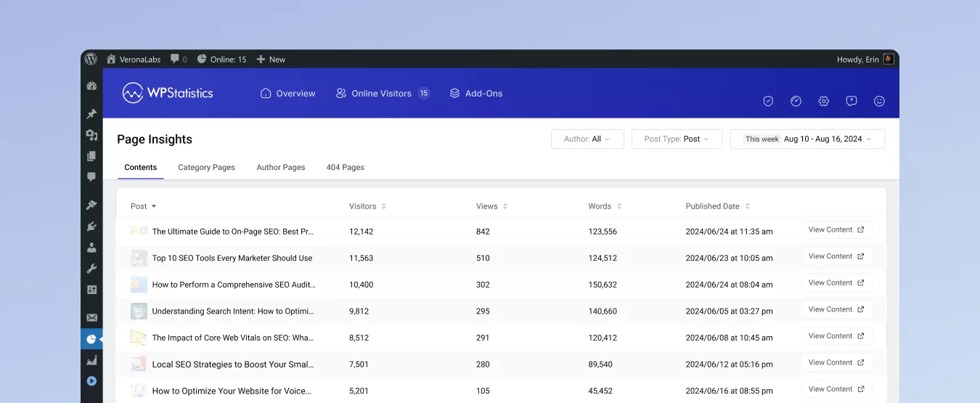
Task: Open the Author: All dropdown
Action: coord(587,139)
